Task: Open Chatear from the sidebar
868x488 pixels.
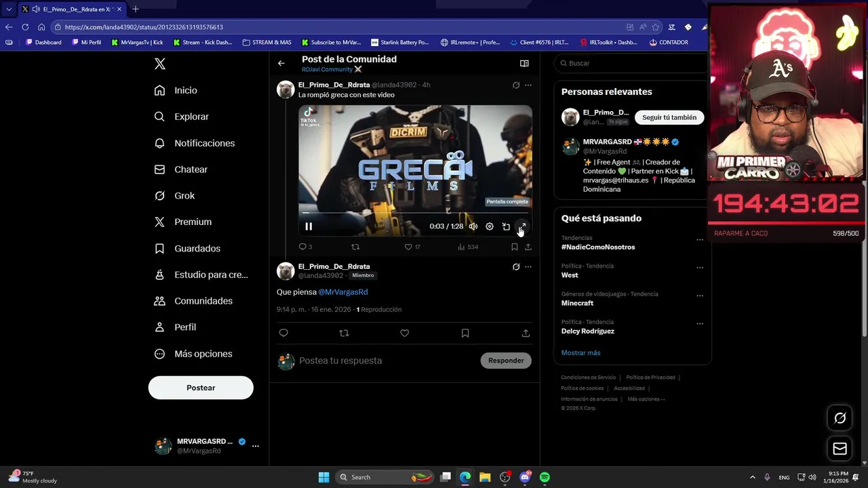Action: point(181,169)
